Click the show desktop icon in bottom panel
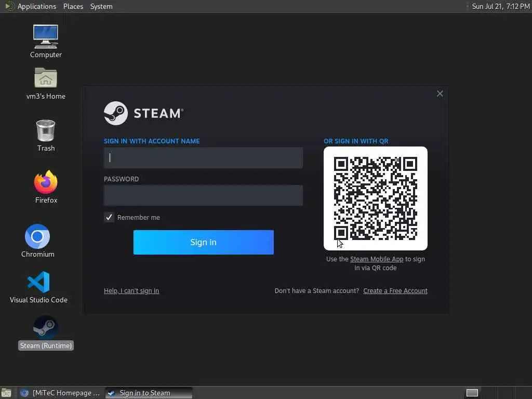 (6, 393)
